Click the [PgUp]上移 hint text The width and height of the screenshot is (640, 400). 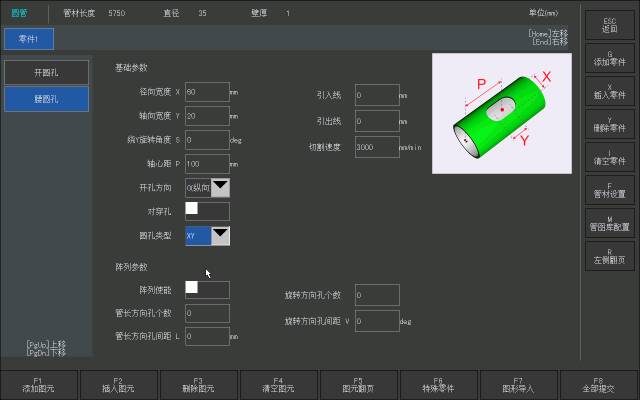pyautogui.click(x=46, y=345)
